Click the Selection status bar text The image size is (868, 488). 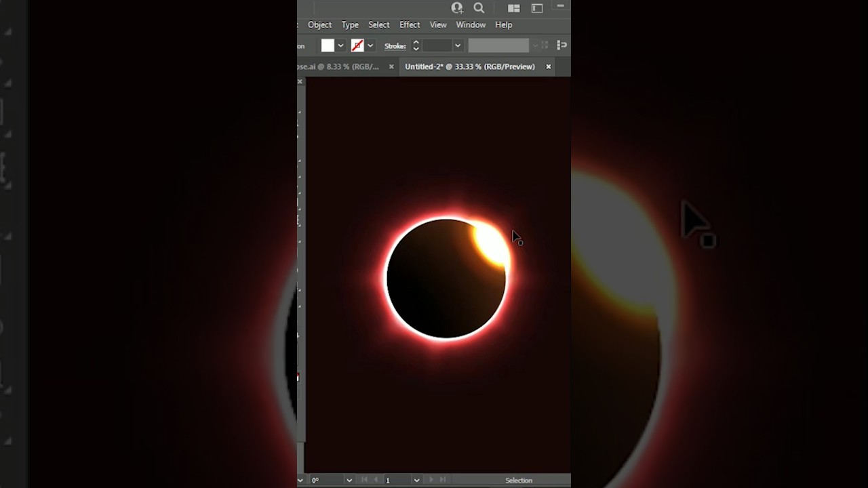click(x=519, y=481)
